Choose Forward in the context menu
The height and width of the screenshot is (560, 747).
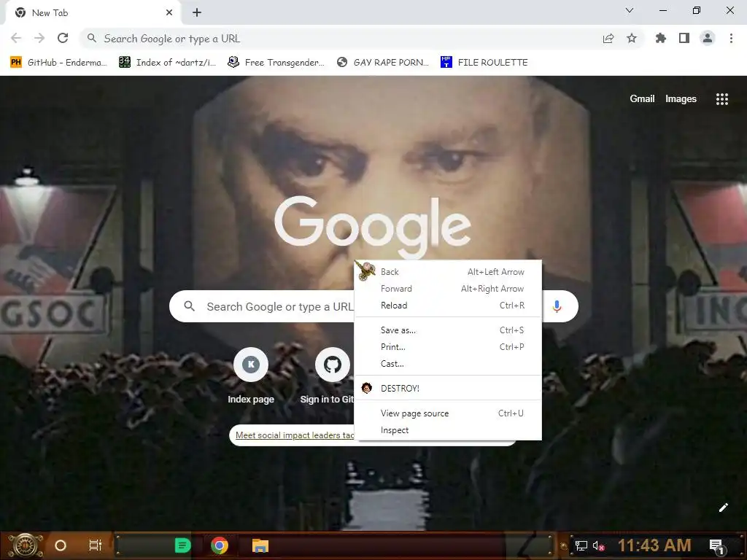pos(448,289)
